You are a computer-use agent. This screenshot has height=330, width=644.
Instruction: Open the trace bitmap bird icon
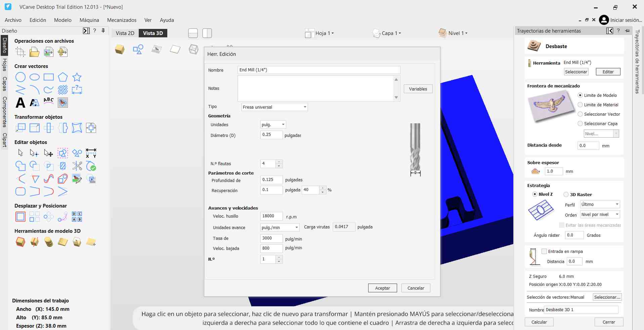click(63, 103)
